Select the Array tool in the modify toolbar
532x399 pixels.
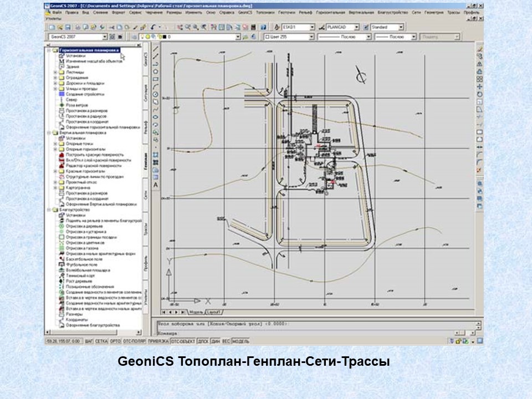pyautogui.click(x=479, y=79)
